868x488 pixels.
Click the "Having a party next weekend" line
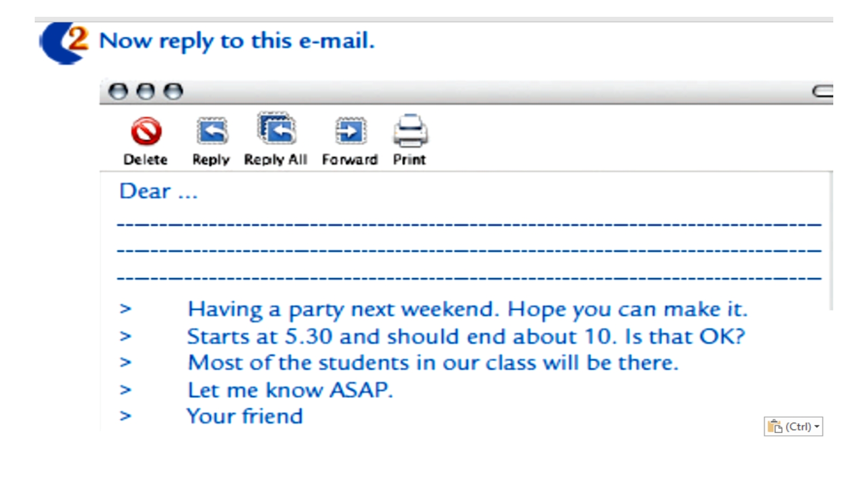(467, 310)
